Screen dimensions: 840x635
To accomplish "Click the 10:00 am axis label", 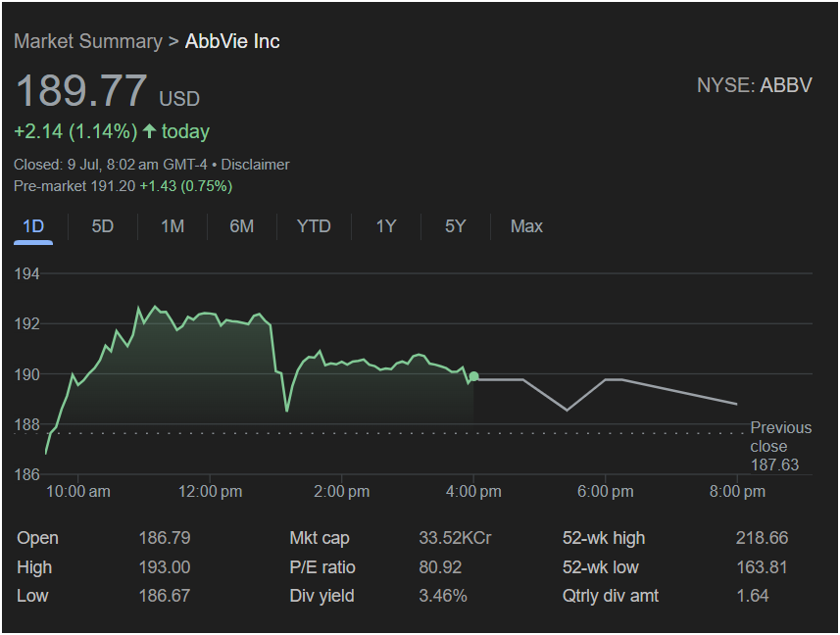I will pos(78,491).
